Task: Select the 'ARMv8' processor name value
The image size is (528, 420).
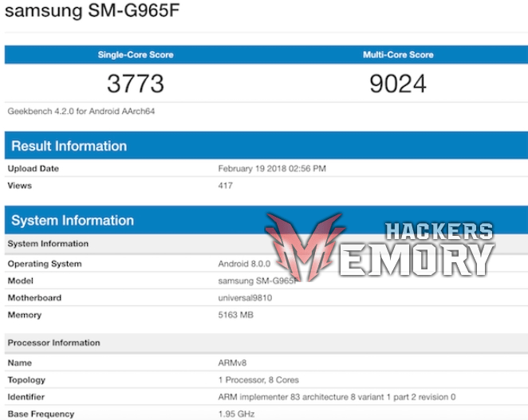Action: [232, 363]
